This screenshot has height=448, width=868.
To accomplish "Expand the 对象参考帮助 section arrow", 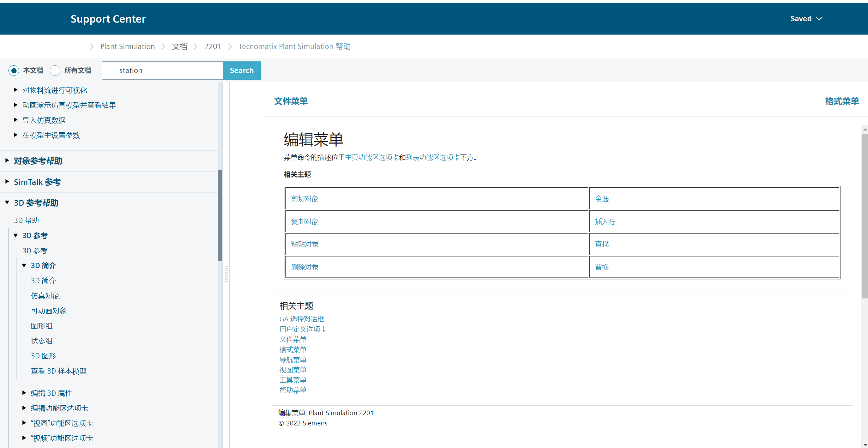I will [7, 161].
